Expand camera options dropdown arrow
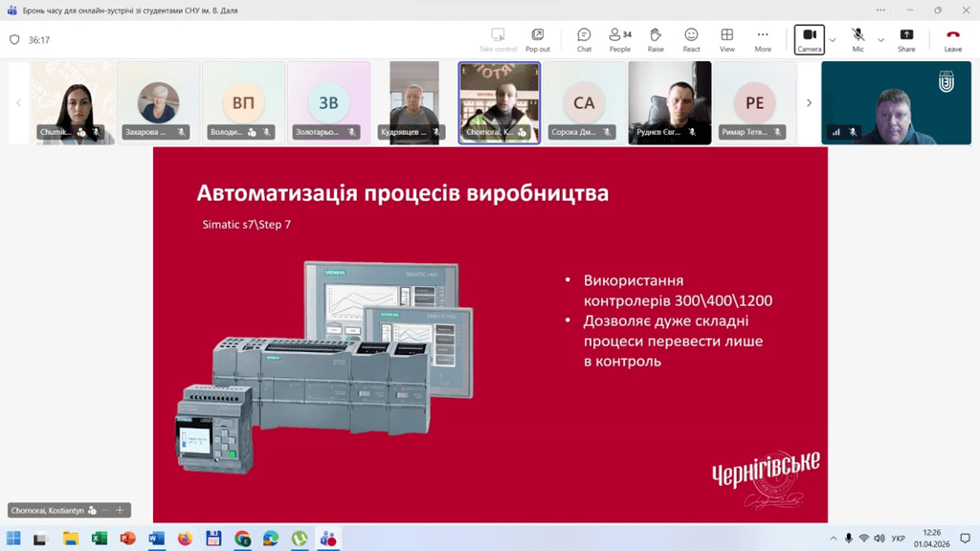Screen dimensions: 980x551 (x=833, y=40)
